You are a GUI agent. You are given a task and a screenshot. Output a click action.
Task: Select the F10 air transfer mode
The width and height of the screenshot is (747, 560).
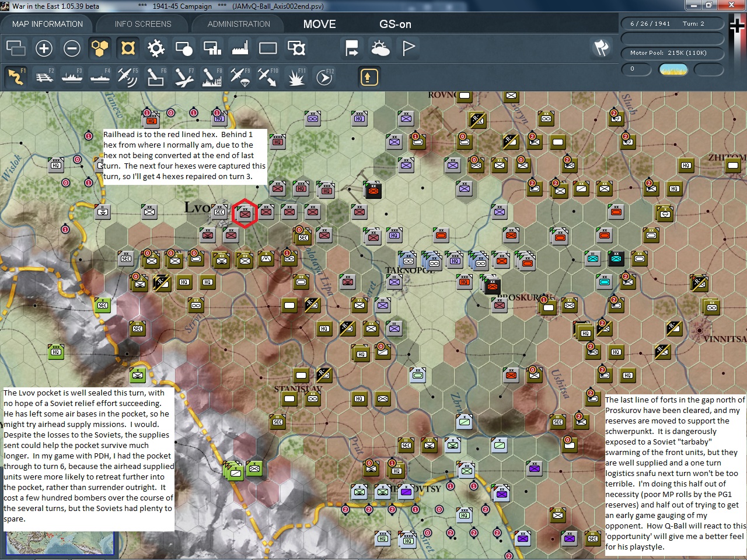tap(268, 77)
